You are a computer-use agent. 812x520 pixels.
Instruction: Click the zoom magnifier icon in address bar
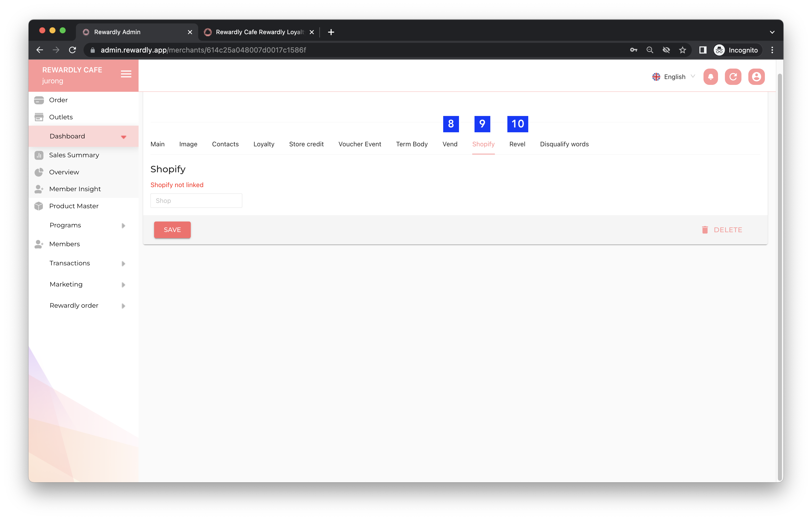coord(649,50)
